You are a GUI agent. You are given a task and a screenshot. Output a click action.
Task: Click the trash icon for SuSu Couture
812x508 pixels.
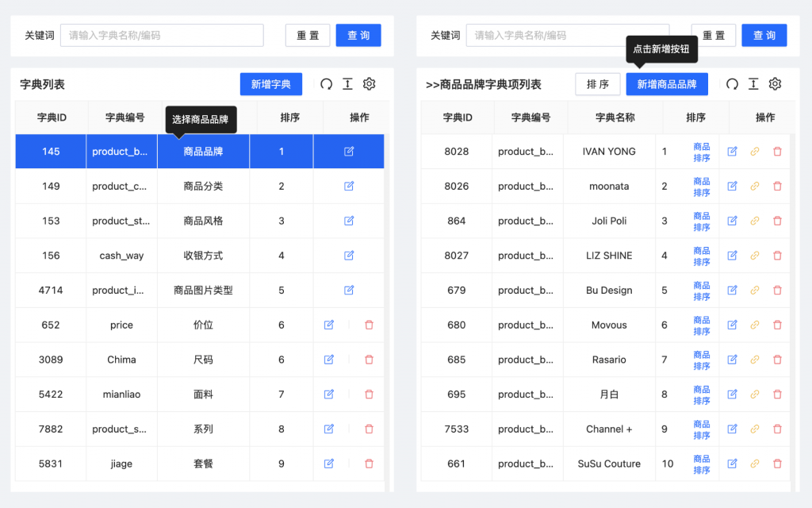777,464
